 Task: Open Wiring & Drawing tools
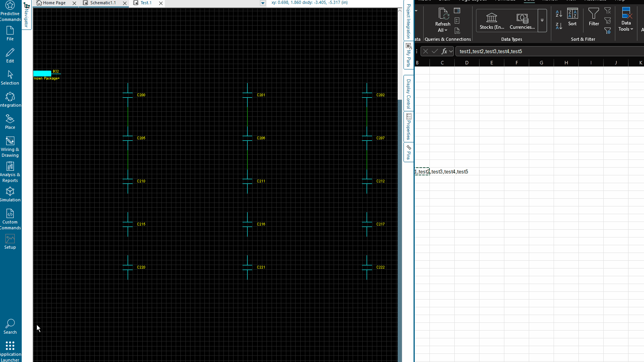(10, 147)
